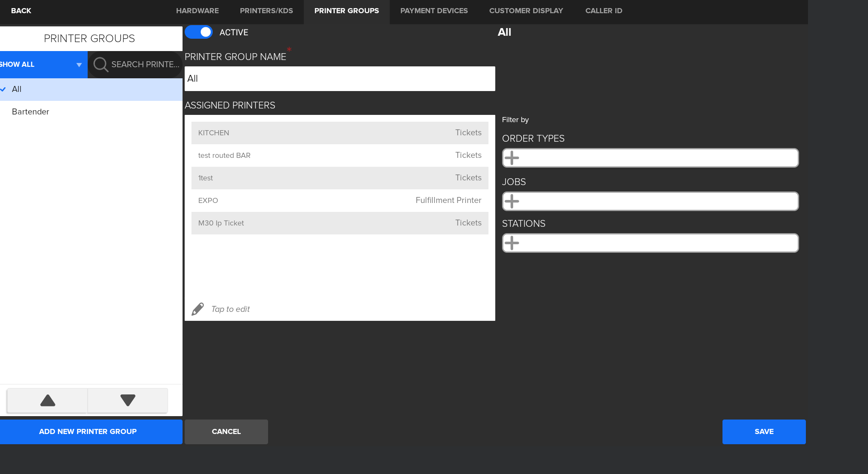Click the printer group name field
The width and height of the screenshot is (868, 474).
(340, 79)
